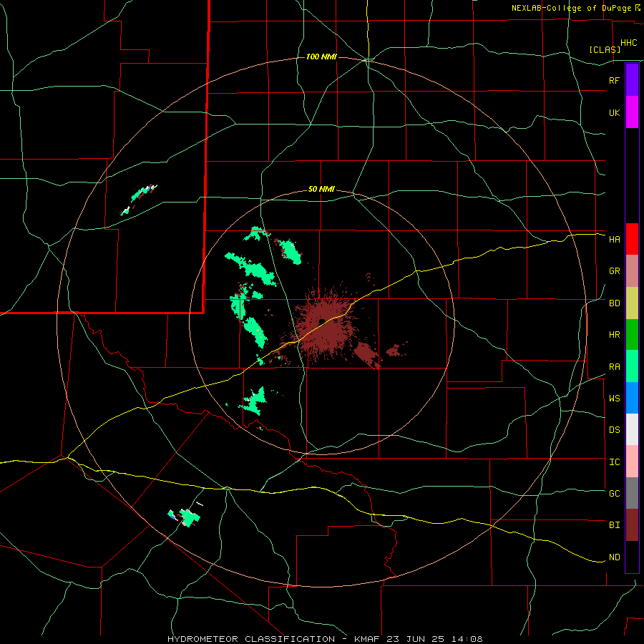Click the NEXLAB-College of DuPage header text
644x644 pixels.
(x=572, y=8)
